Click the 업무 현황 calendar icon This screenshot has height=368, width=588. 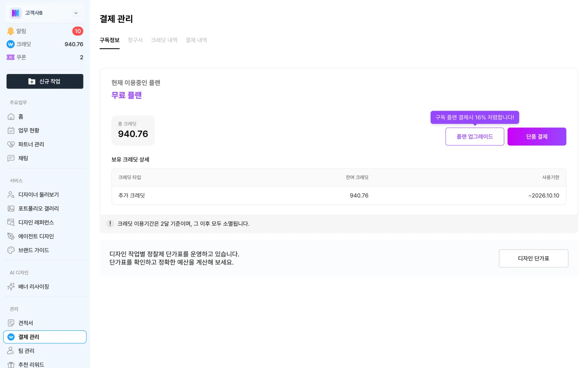pyautogui.click(x=11, y=130)
